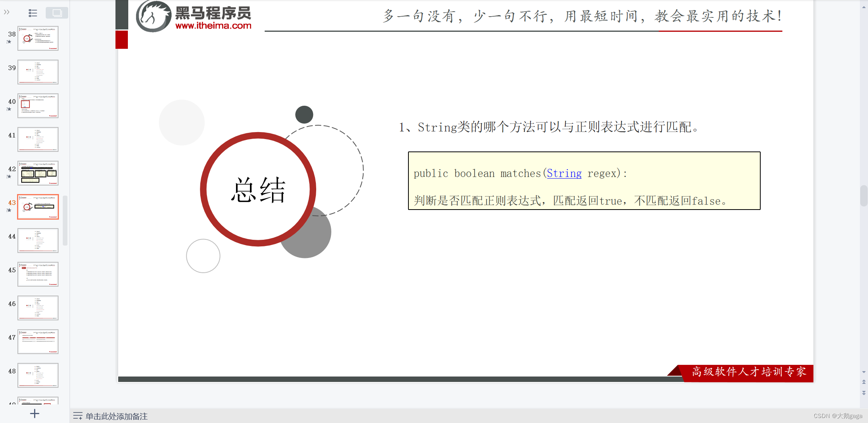
Task: Click the notes field 单击此处添加备注
Action: [117, 416]
